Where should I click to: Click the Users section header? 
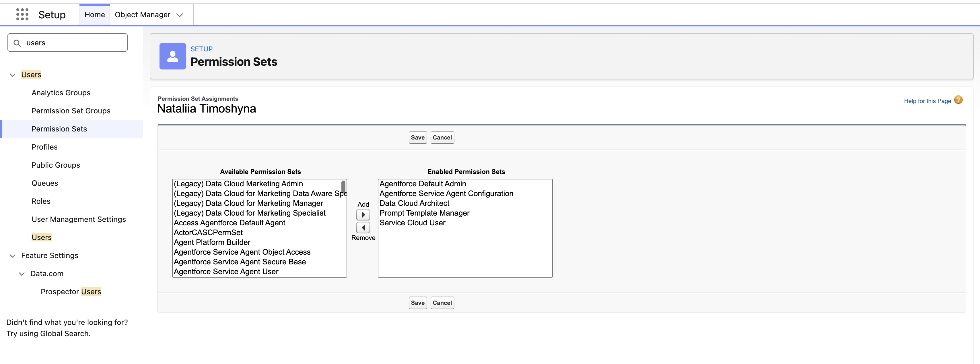pos(31,75)
